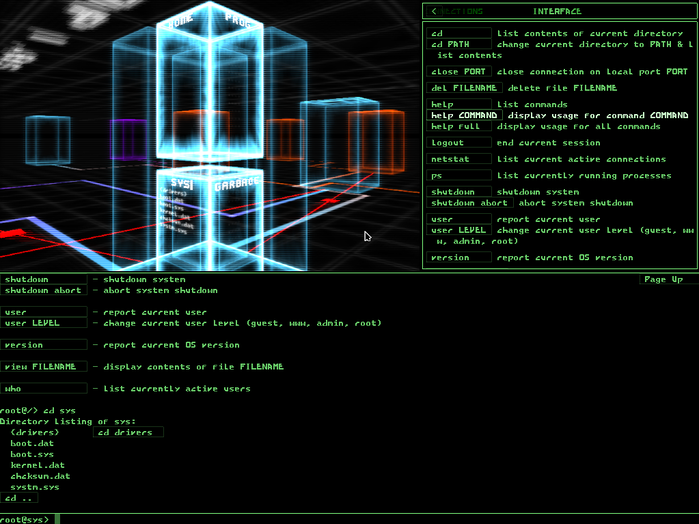Click 'shutdown' in the terminal help listing
The width and height of the screenshot is (699, 524).
44,280
